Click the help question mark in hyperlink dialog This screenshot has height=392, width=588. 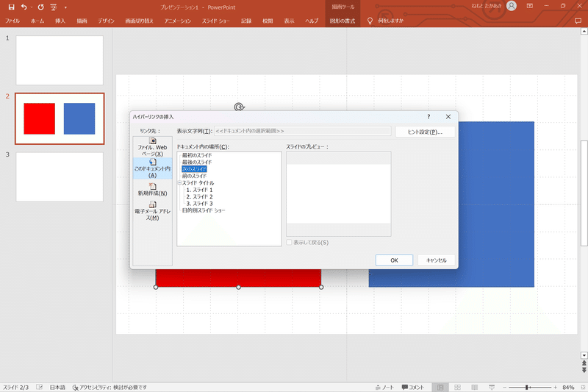(429, 117)
